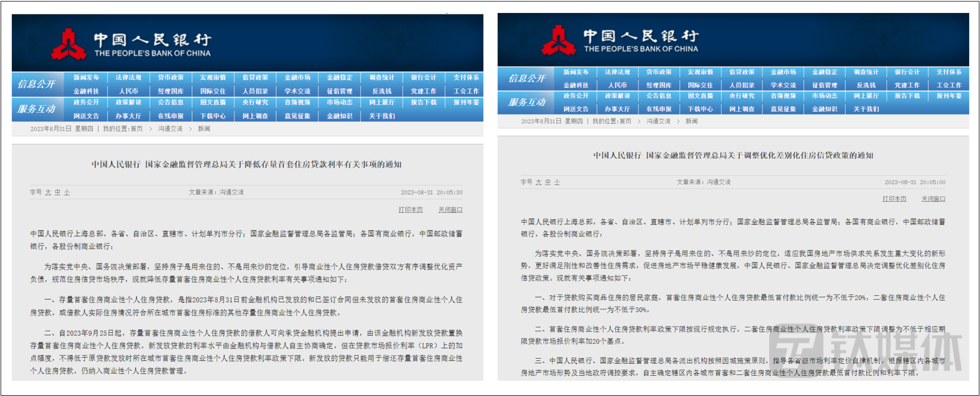Select 货币政策 in the left page navigation
Image resolution: width=980 pixels, height=396 pixels.
point(171,77)
